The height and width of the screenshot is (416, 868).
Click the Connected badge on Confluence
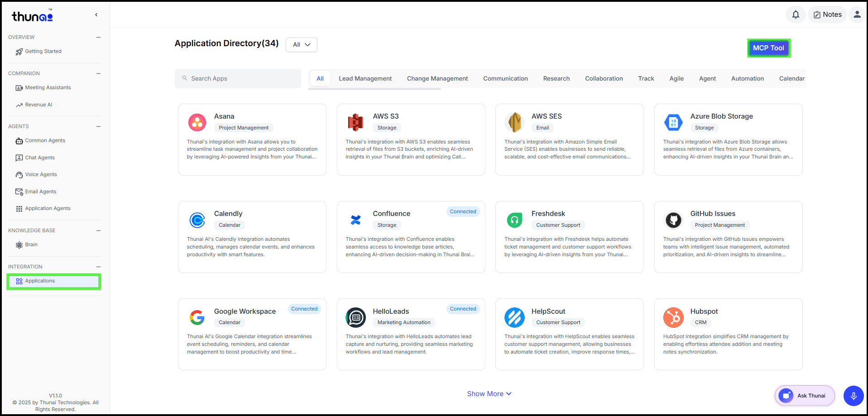(x=463, y=212)
